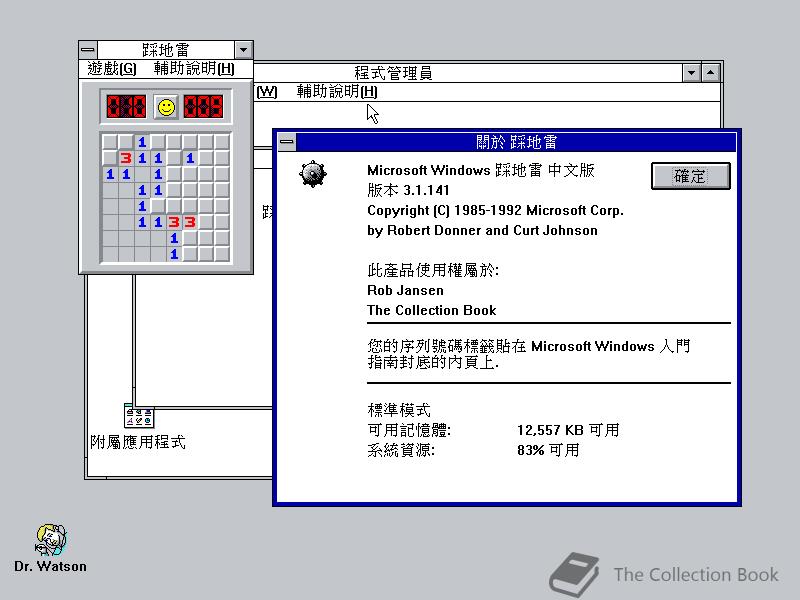Uncover the top-left corner cell of the minefield

(110, 142)
